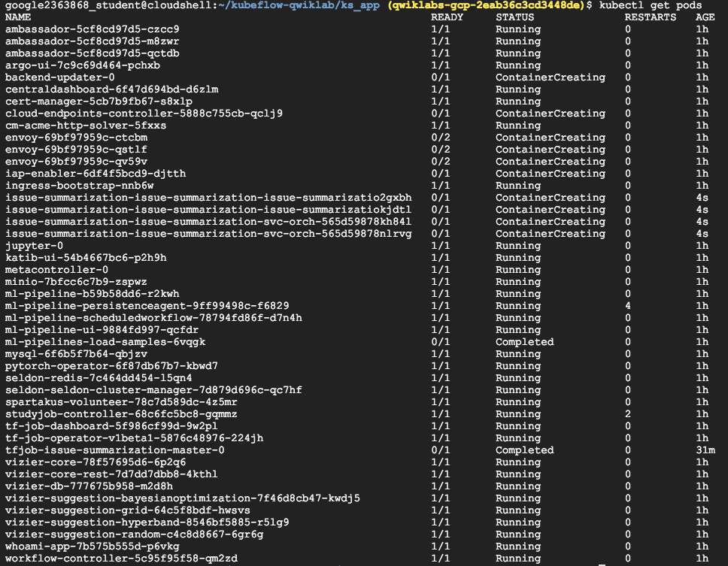Click the AGE column header
The image size is (728, 566).
[705, 17]
